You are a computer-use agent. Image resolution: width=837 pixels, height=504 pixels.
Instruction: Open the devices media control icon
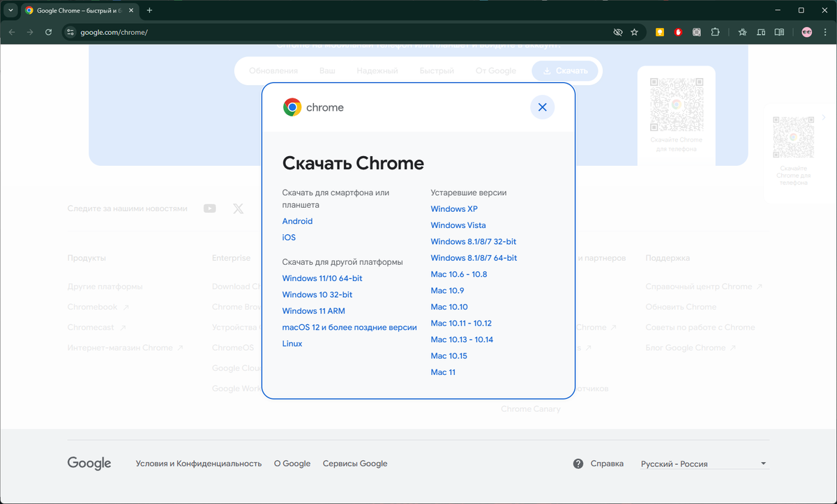[x=761, y=32]
